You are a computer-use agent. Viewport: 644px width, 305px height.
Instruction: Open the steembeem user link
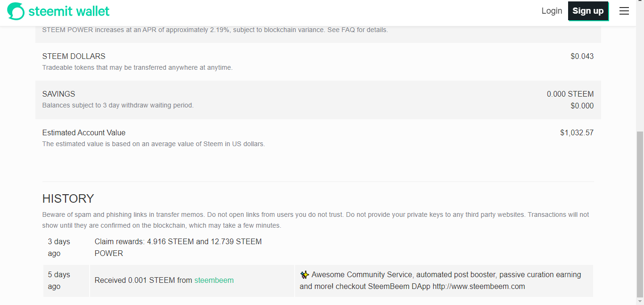click(x=214, y=280)
